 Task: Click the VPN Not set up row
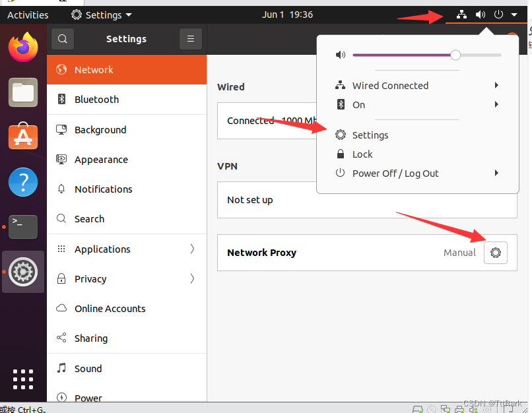pyautogui.click(x=367, y=200)
